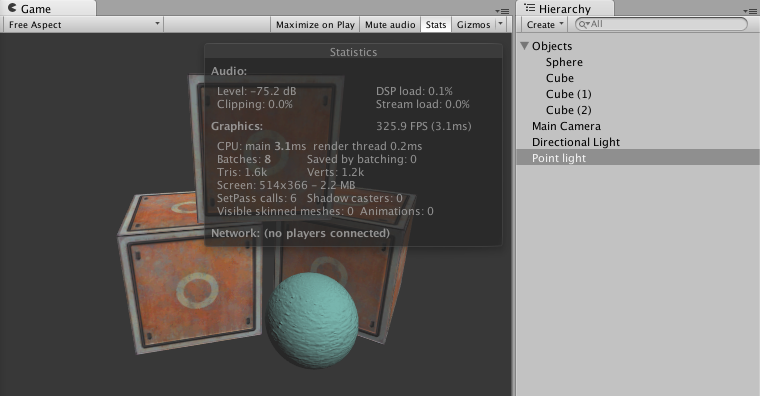Screen dimensions: 760x396
Task: Click the teal sphere in Game view
Action: pyautogui.click(x=313, y=320)
